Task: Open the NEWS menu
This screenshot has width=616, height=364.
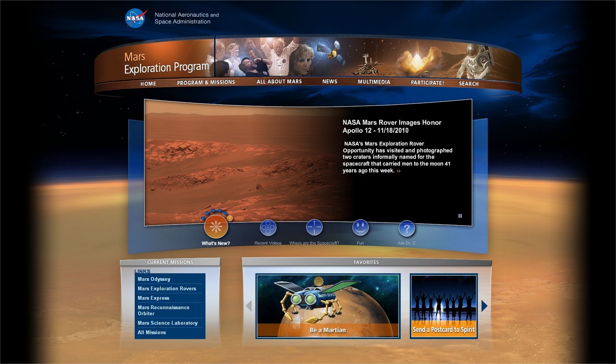Action: [330, 82]
